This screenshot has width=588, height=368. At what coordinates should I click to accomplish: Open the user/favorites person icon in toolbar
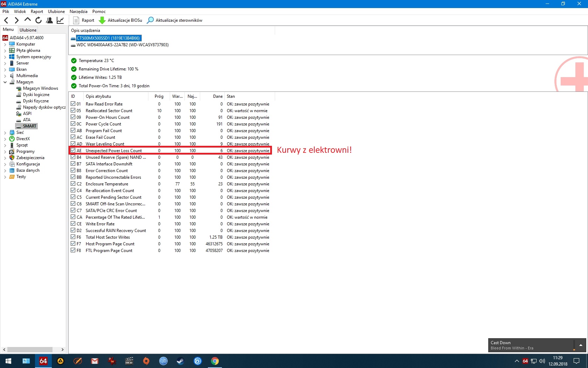pyautogui.click(x=49, y=20)
